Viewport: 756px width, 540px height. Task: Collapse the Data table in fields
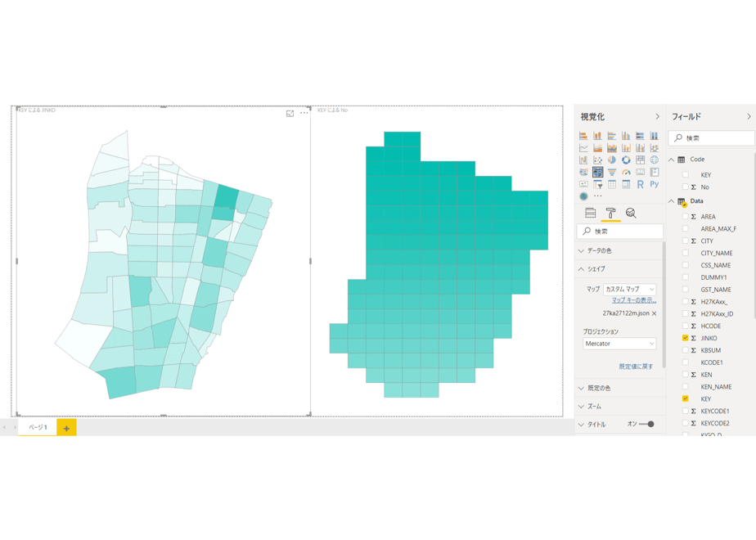click(x=671, y=201)
